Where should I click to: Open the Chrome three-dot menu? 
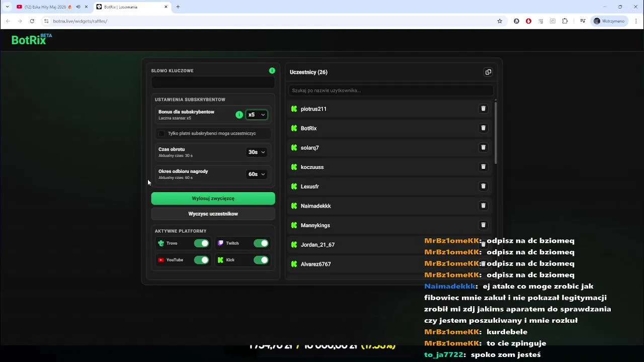pos(636,21)
